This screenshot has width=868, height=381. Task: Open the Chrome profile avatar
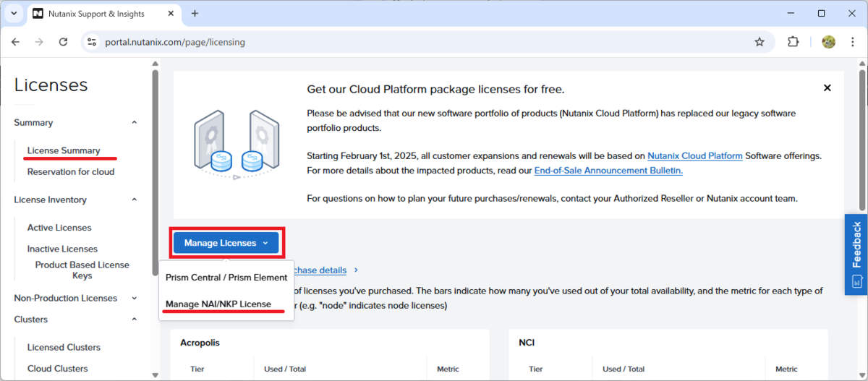point(828,42)
